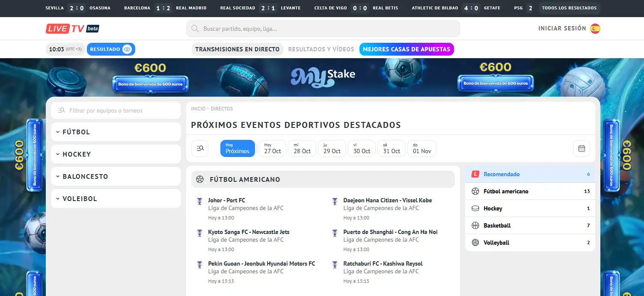
Task: Select Basketball row in right list
Action: (530, 225)
